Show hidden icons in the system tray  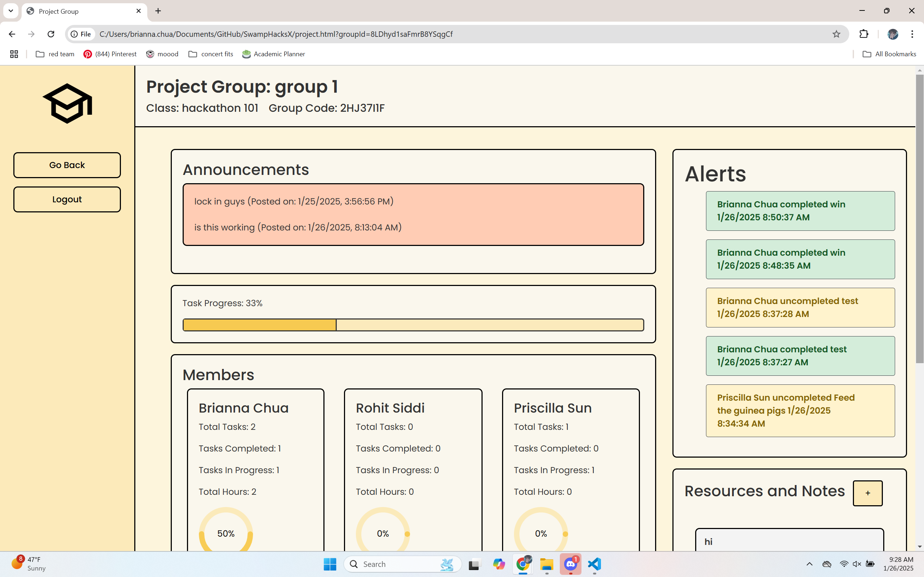point(809,564)
